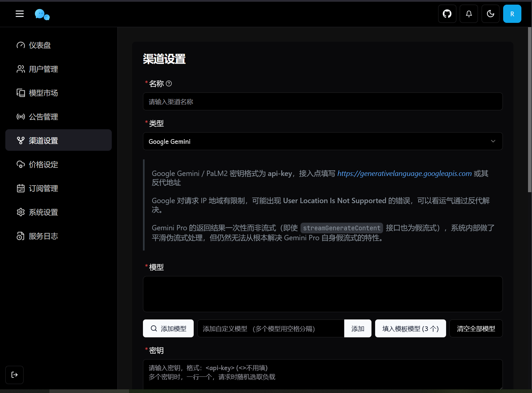Screen dimensions: 532x393
Task: Toggle dark mode with the moon icon
Action: 490,14
